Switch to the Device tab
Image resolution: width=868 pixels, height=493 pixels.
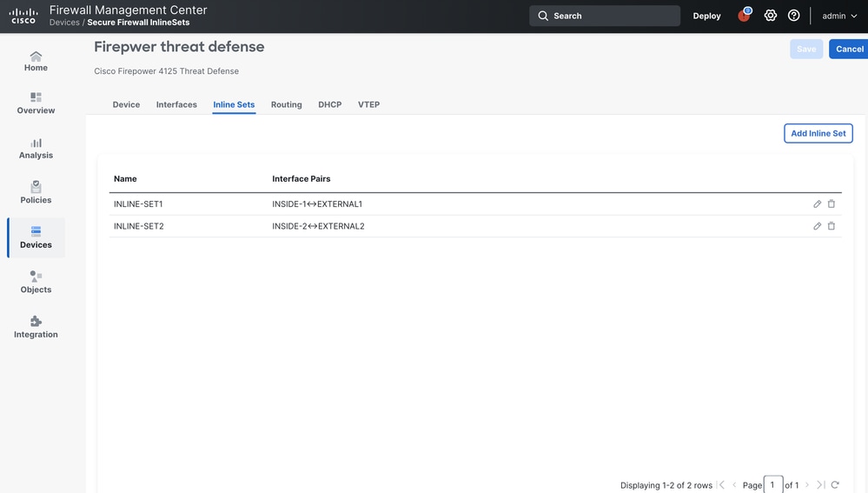pyautogui.click(x=126, y=104)
